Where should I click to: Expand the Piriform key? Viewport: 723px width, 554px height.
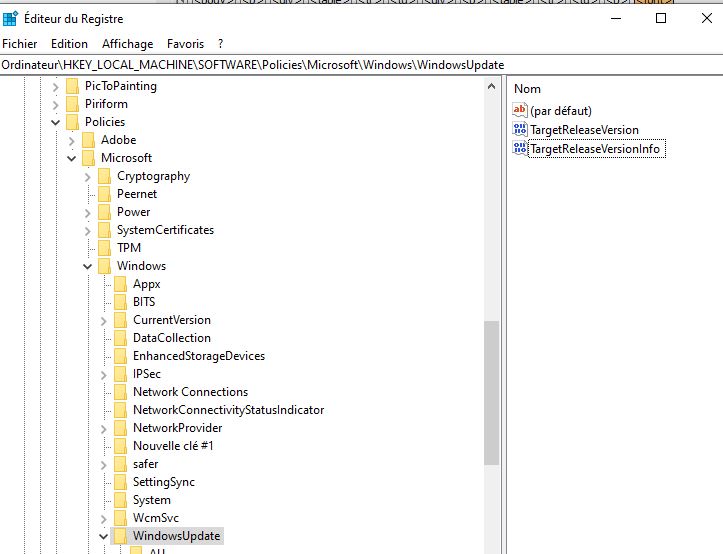[x=56, y=105]
